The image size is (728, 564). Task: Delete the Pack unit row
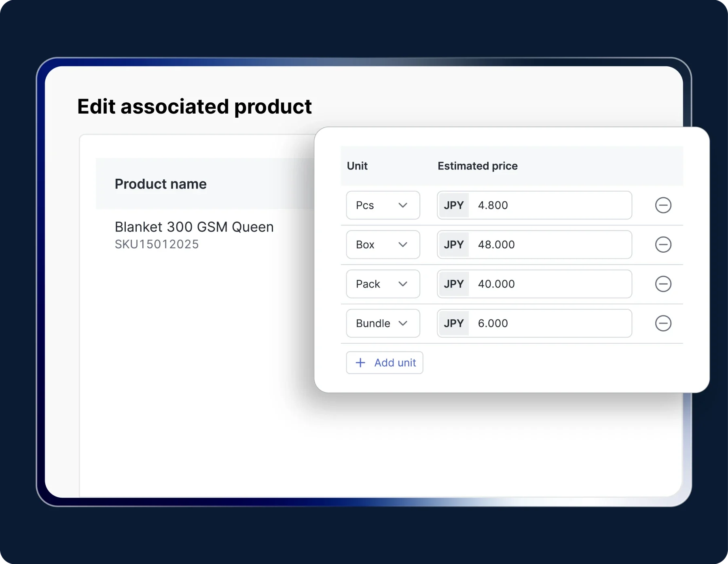tap(663, 284)
